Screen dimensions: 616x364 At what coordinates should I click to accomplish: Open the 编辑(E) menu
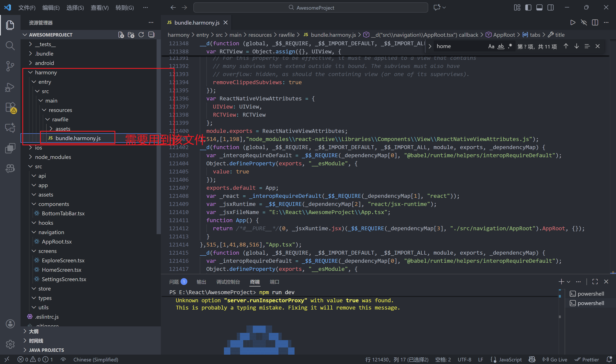[x=51, y=8]
